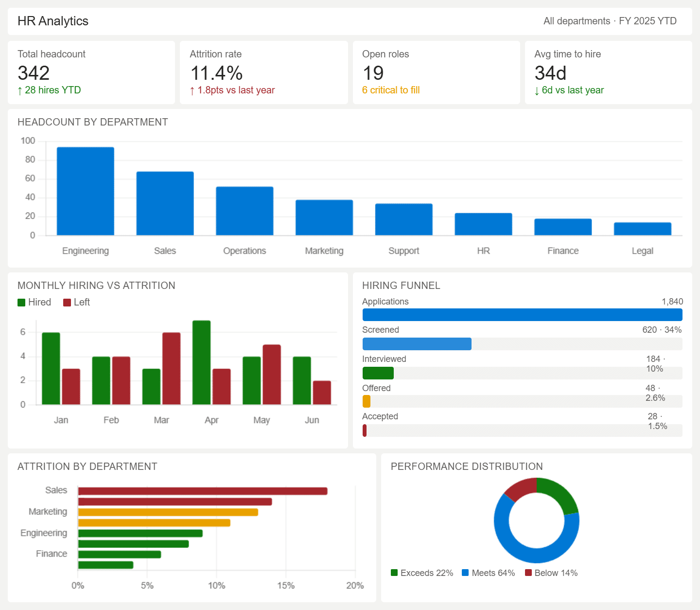Click the 620 · 34% screened value

pos(662,330)
